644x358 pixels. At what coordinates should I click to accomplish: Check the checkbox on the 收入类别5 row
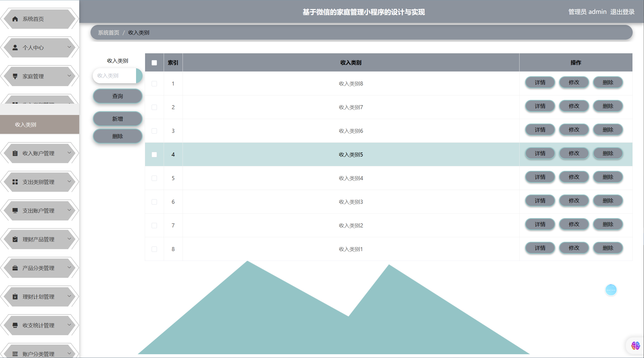tap(154, 154)
